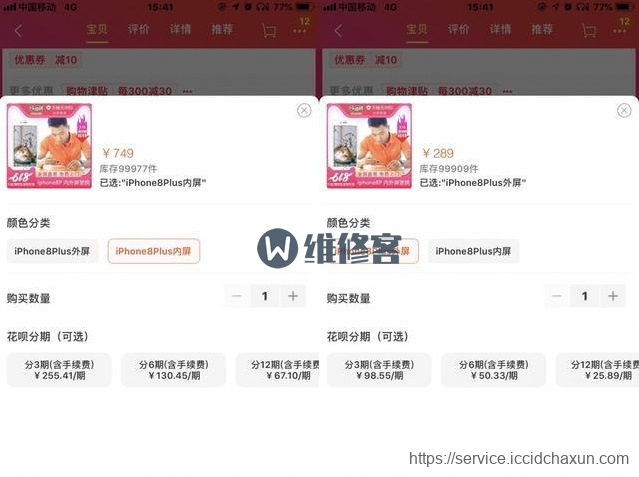
Task: Open the shopping cart in the left screen header
Action: 269,31
